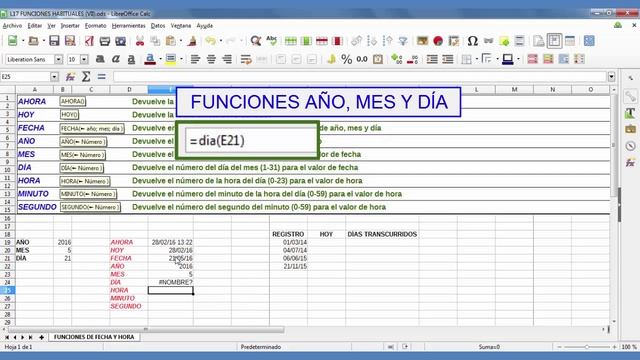Open the borders dropdown arrow

477,60
